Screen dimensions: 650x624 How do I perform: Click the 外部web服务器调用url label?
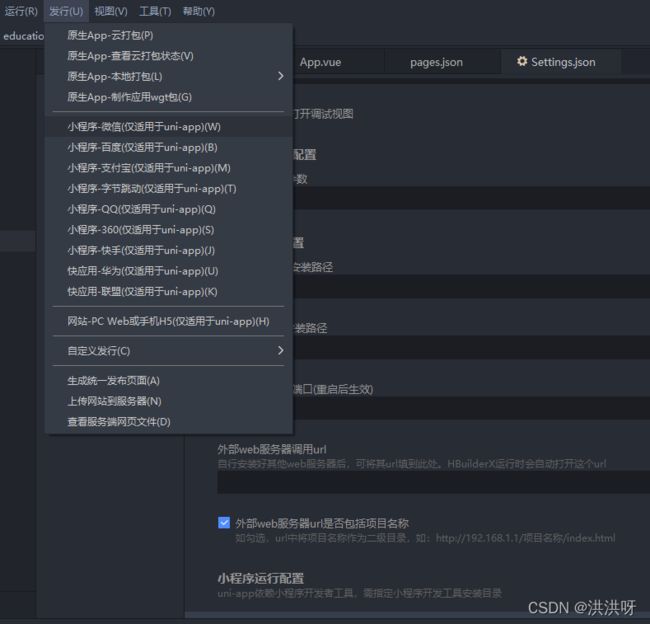click(x=272, y=449)
